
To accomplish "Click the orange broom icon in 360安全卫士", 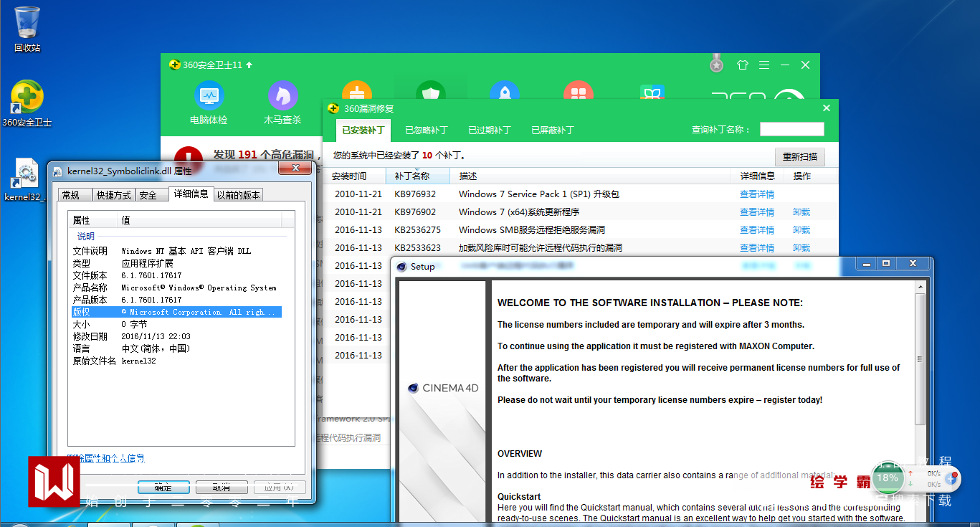I will [357, 92].
